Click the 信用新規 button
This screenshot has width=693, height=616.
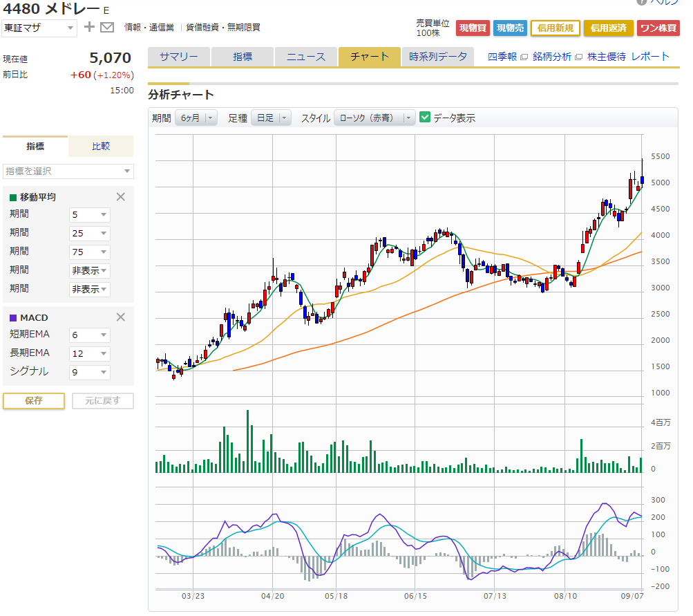[x=555, y=28]
